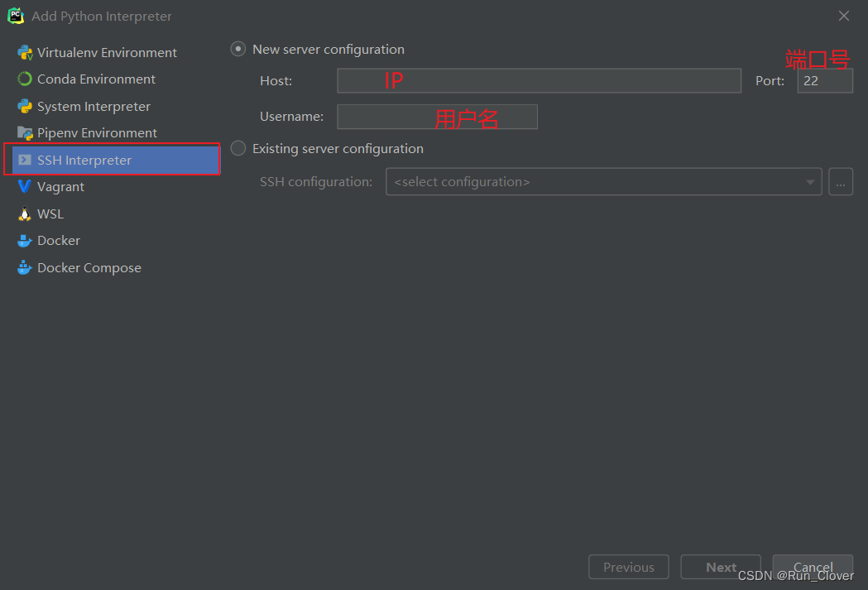Click the Pipenv Environment folder icon

point(25,133)
